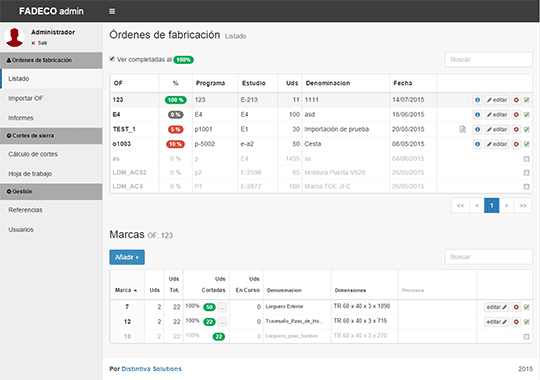Click the green '100 %' badge for order 123

(176, 100)
